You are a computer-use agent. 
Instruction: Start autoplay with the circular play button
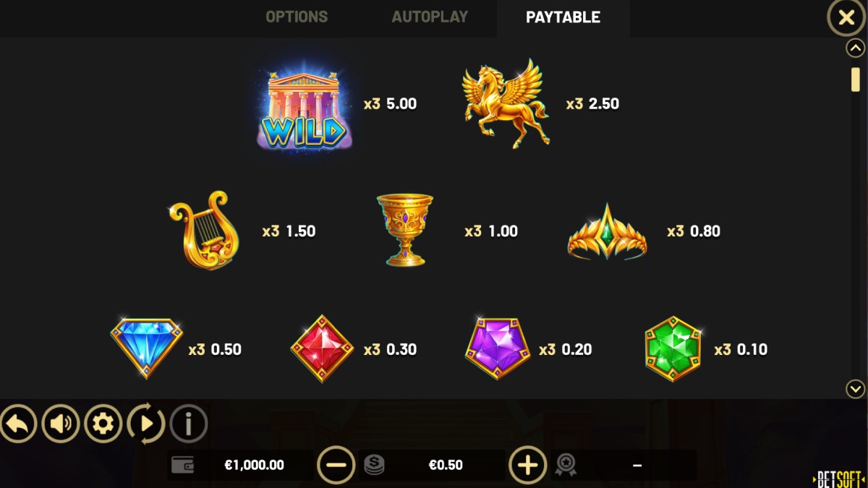[146, 424]
